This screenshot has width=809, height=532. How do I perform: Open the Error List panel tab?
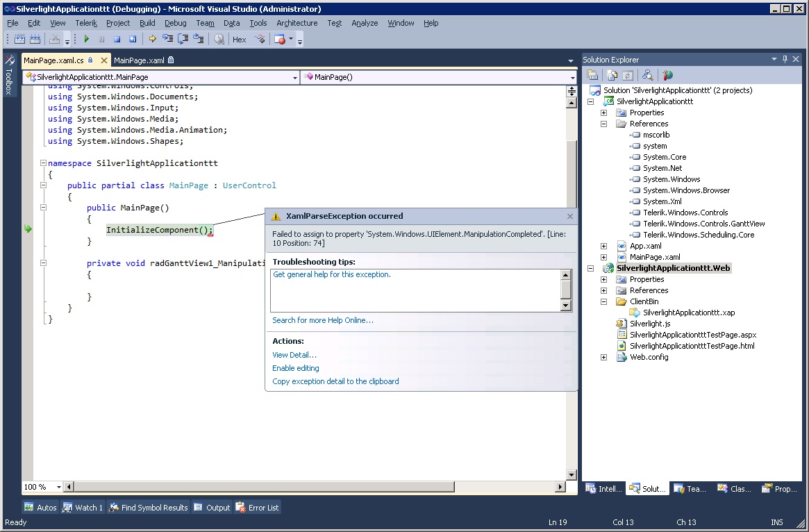click(258, 508)
